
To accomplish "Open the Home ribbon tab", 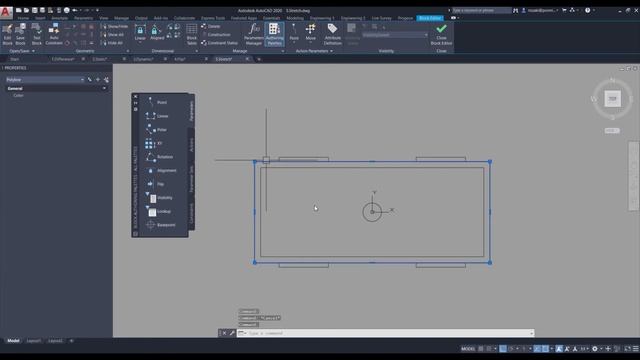I will point(23,18).
